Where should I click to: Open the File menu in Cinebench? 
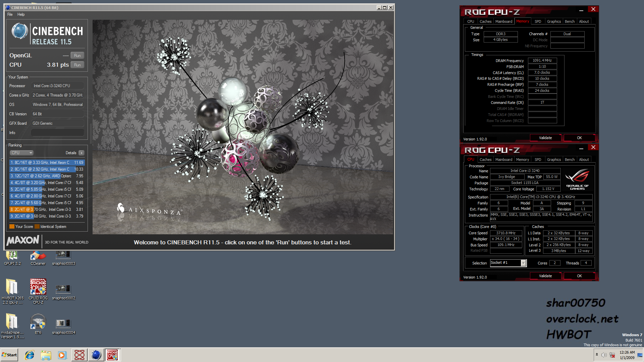10,14
